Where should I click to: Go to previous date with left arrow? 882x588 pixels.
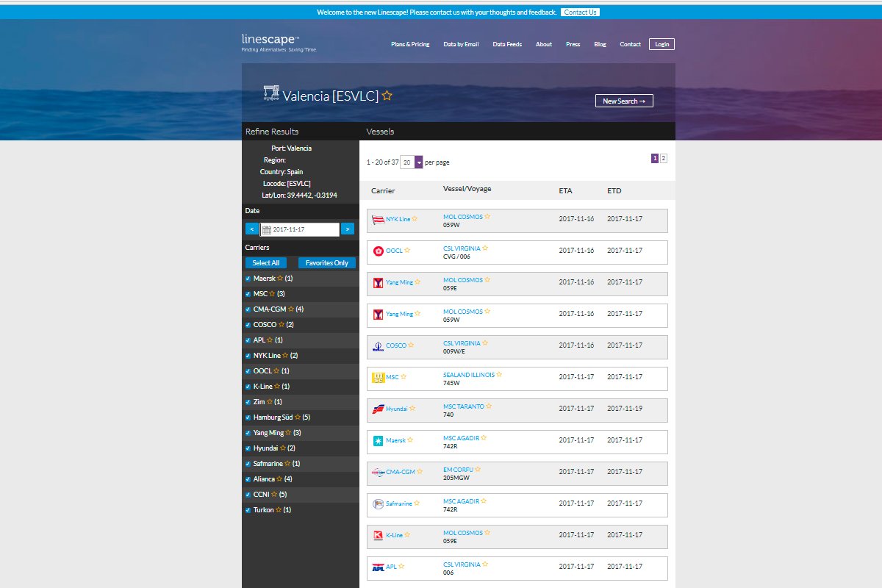click(x=251, y=229)
